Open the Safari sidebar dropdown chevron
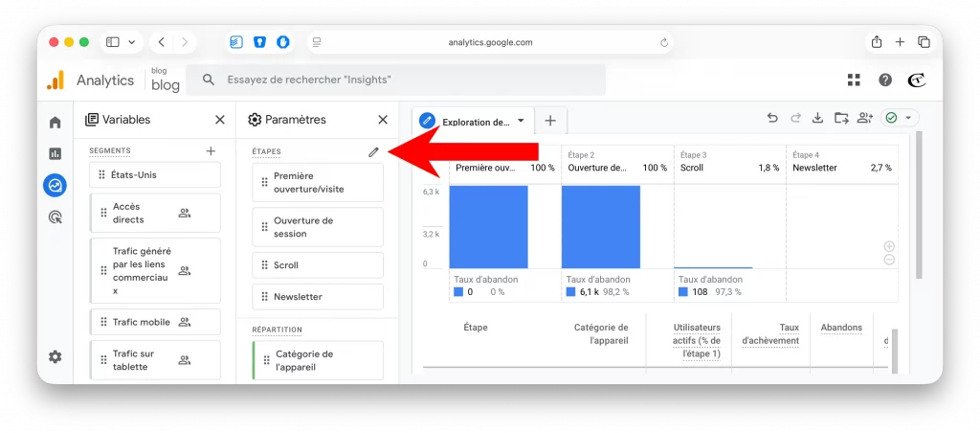980x433 pixels. point(132,42)
